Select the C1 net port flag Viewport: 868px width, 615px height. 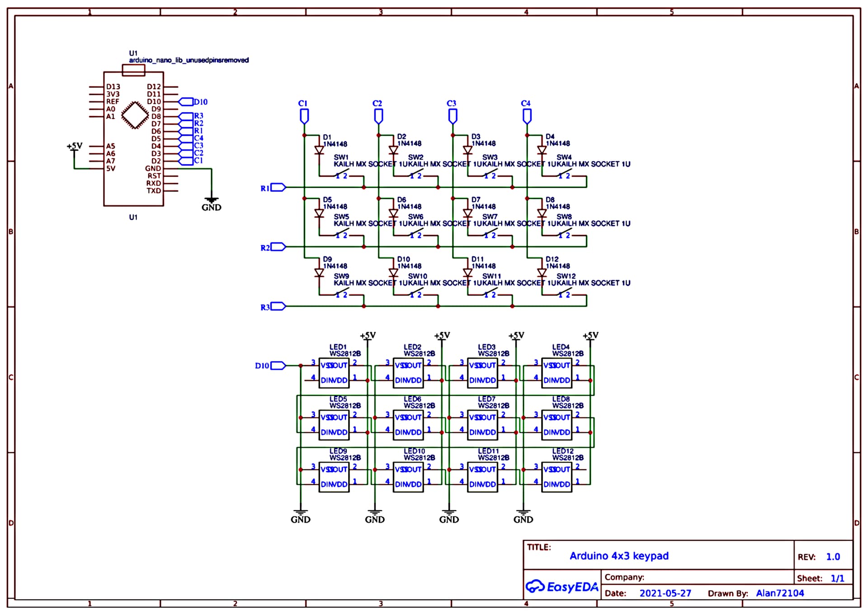coord(303,116)
